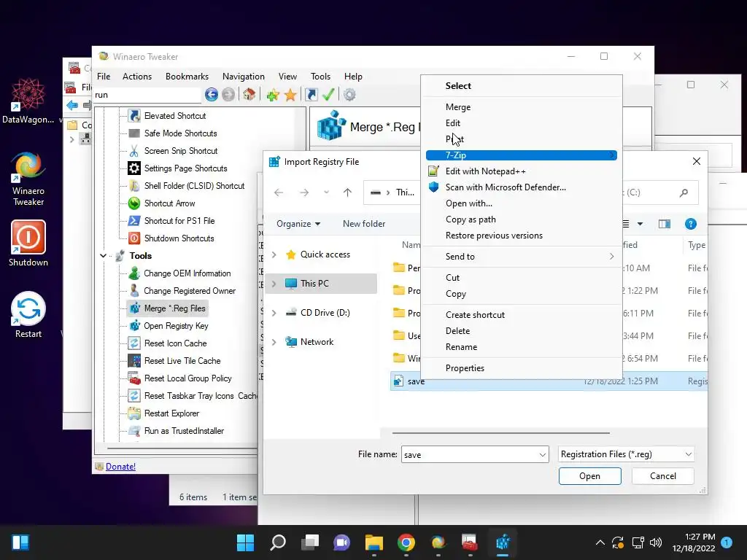Viewport: 747px width, 560px height.
Task: Choose Merge in the context menu
Action: point(522,107)
